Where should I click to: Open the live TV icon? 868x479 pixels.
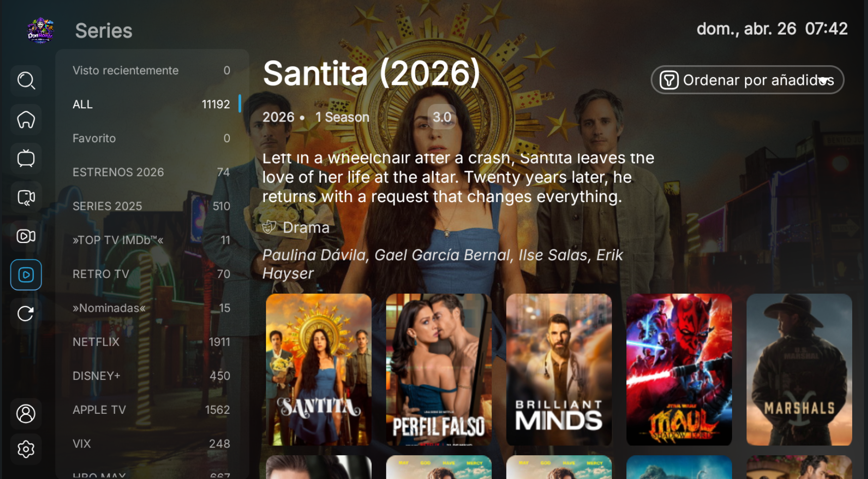(x=26, y=159)
